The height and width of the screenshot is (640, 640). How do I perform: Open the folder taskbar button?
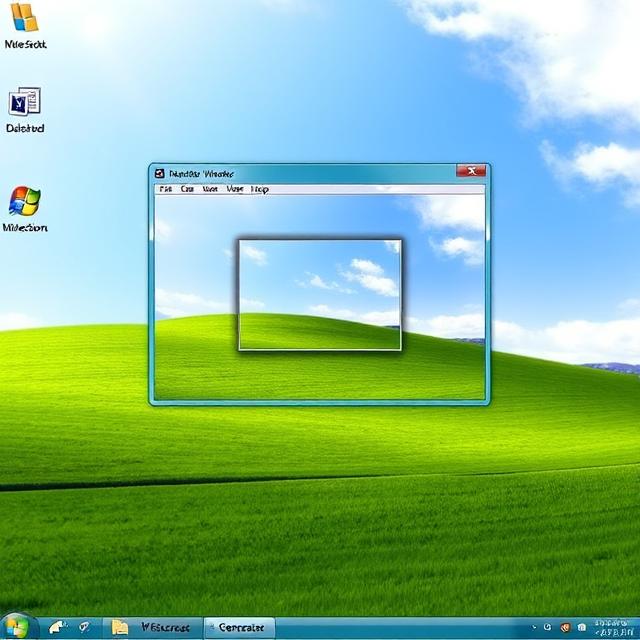pyautogui.click(x=152, y=627)
